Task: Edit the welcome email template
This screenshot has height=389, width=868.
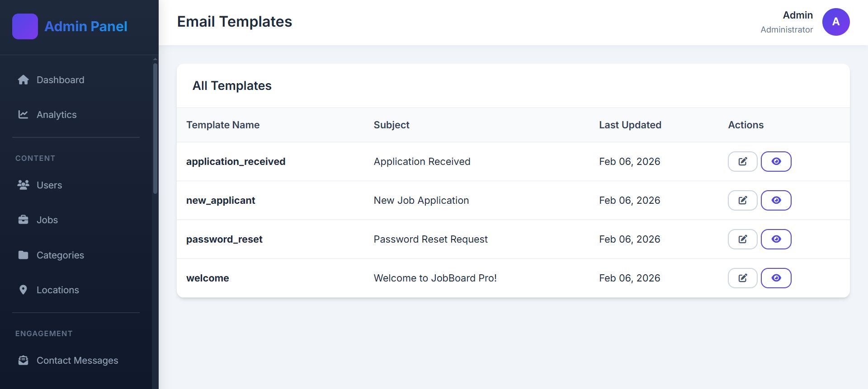Action: 742,278
